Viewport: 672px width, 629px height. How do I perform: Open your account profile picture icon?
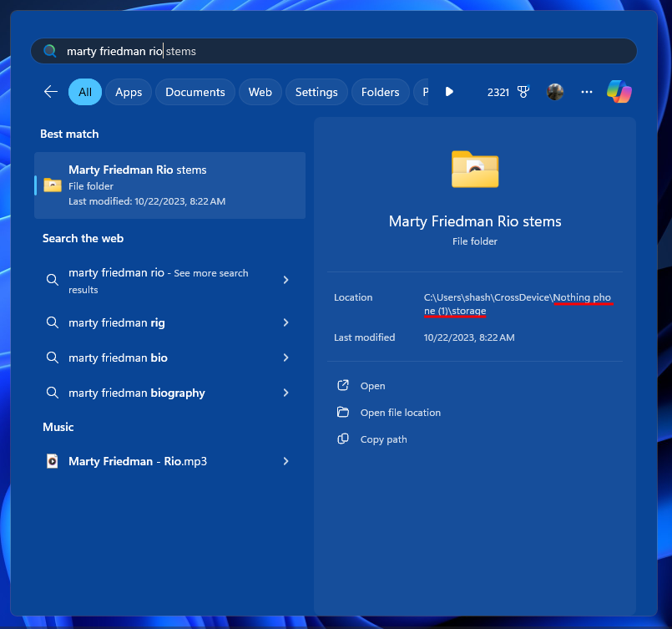pos(555,92)
